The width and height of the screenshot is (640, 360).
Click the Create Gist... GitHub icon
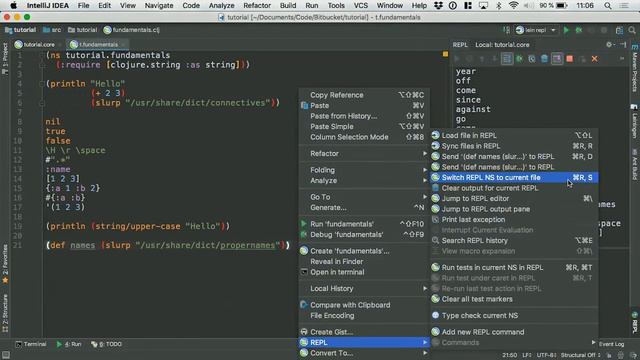coord(304,332)
